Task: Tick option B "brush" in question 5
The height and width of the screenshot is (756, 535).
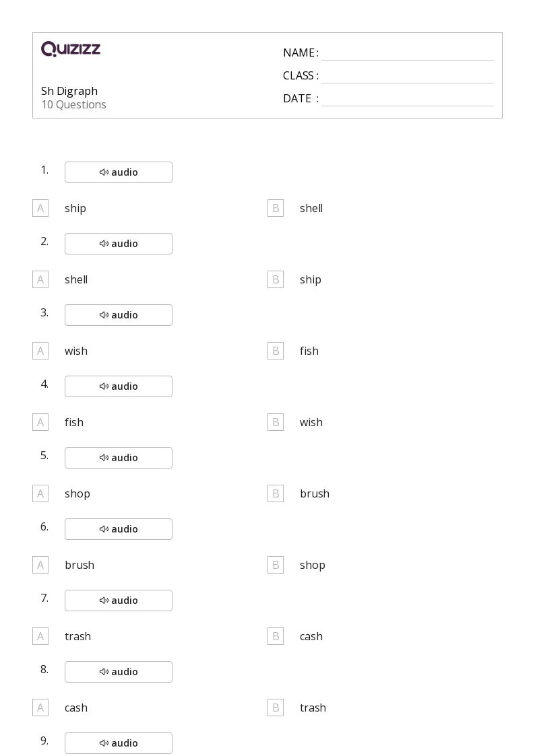Action: coord(276,493)
